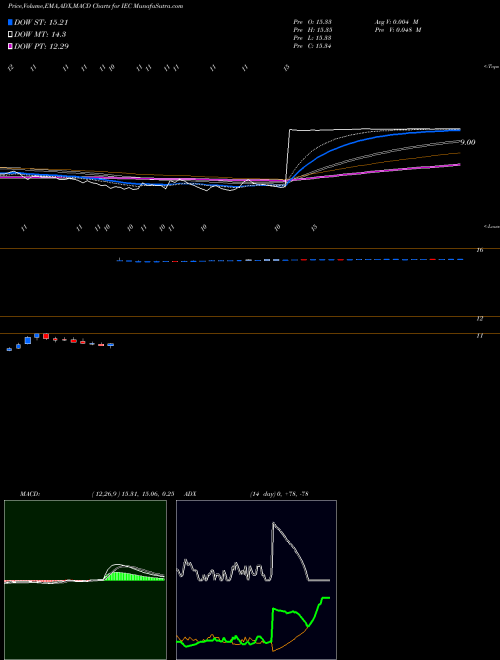Click the chart title mentioning IEC MunafaSutra.com

(x=96, y=7)
